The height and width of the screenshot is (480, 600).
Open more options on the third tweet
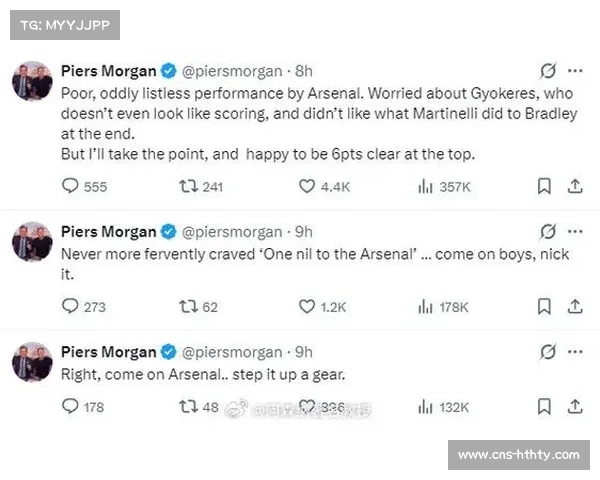(576, 351)
